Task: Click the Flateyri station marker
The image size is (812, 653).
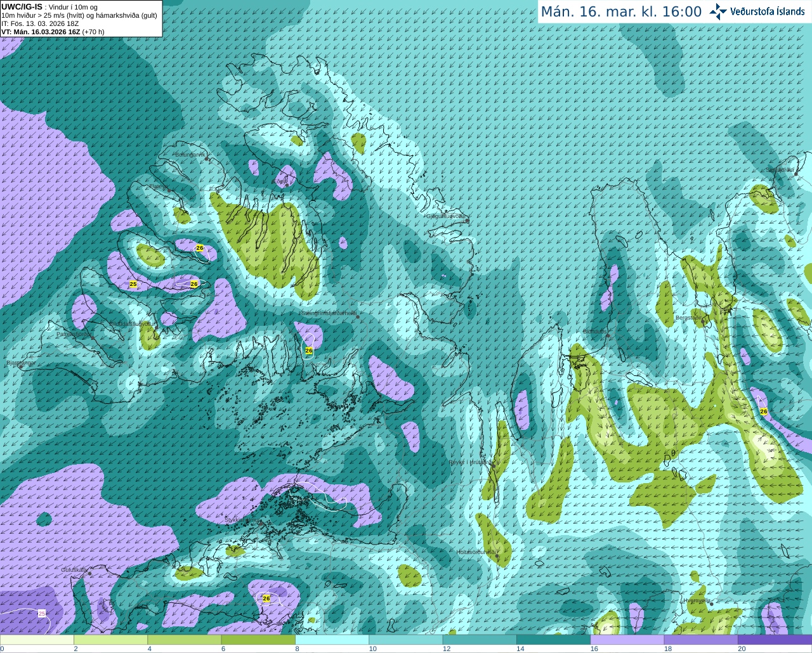Action: click(x=169, y=190)
